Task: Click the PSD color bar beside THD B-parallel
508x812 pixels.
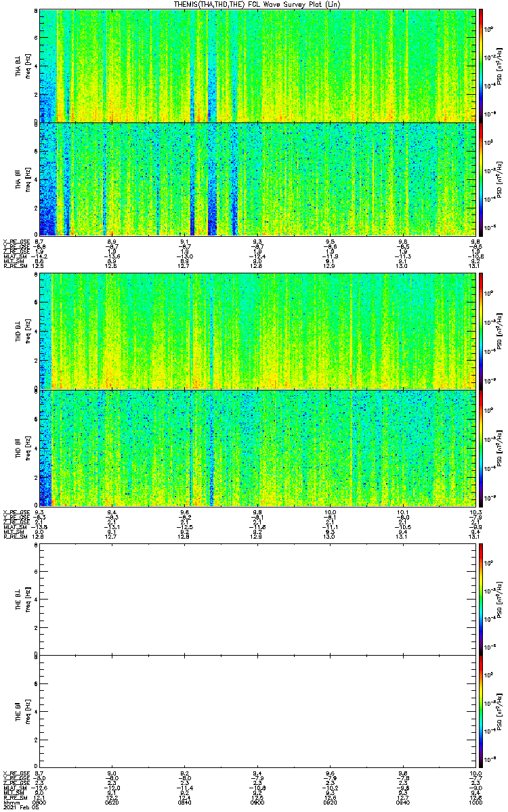Action: pyautogui.click(x=481, y=448)
